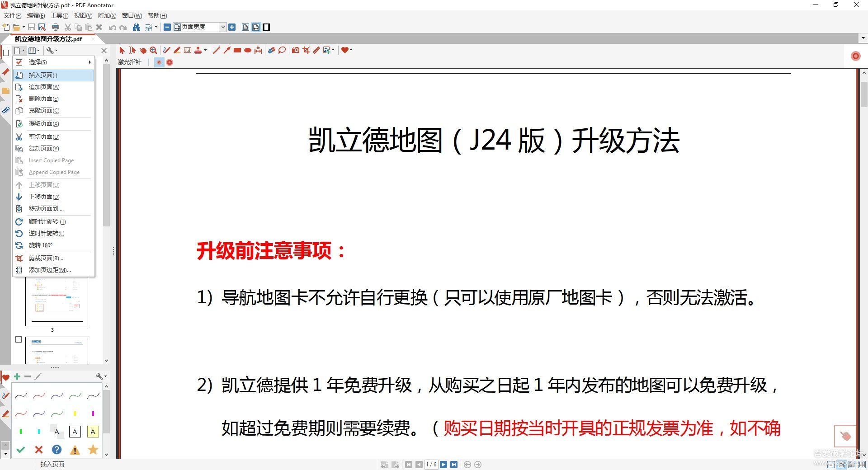
Task: Check the page thumbnail selection checkbox
Action: click(19, 339)
